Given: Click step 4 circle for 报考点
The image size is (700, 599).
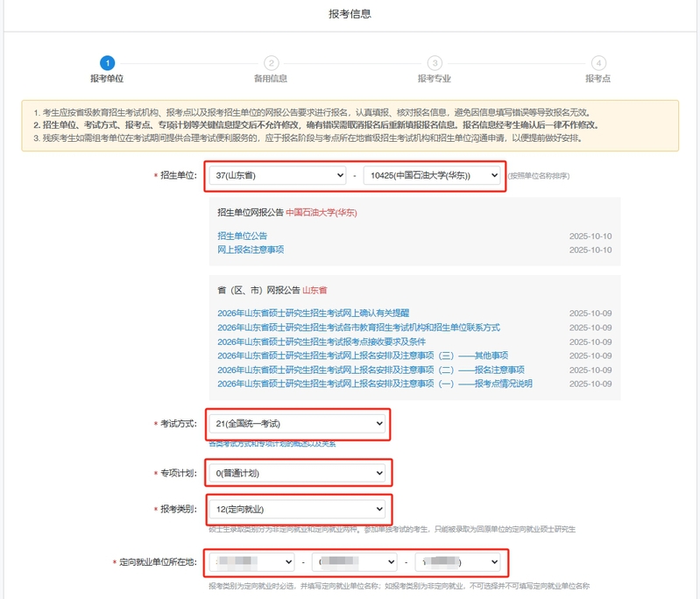Looking at the screenshot, I should pyautogui.click(x=597, y=63).
